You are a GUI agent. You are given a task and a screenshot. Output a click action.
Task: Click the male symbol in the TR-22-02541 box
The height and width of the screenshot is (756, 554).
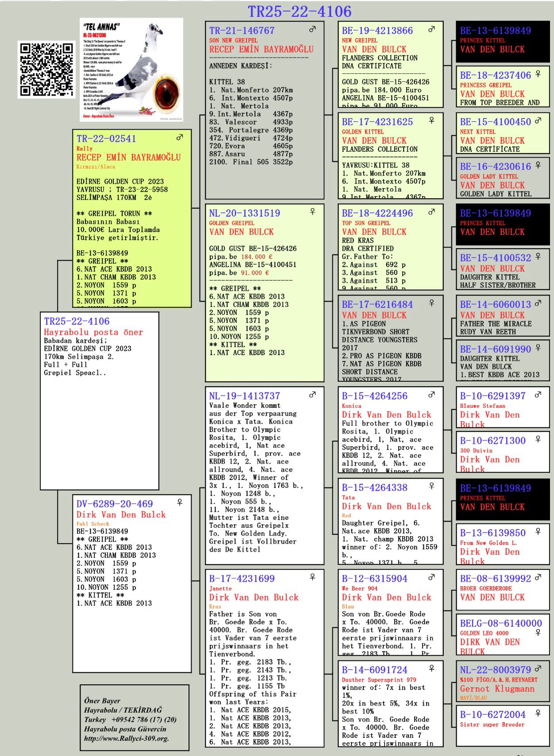coord(180,137)
